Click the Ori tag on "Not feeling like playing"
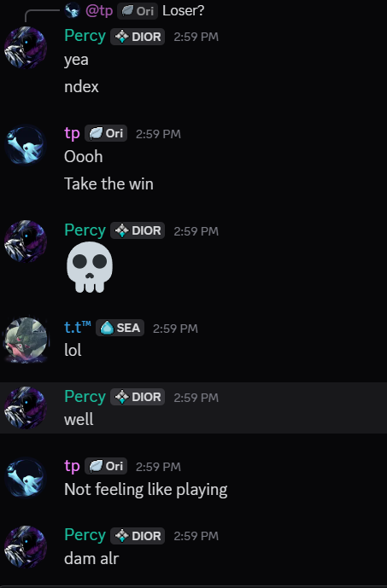 tap(106, 466)
